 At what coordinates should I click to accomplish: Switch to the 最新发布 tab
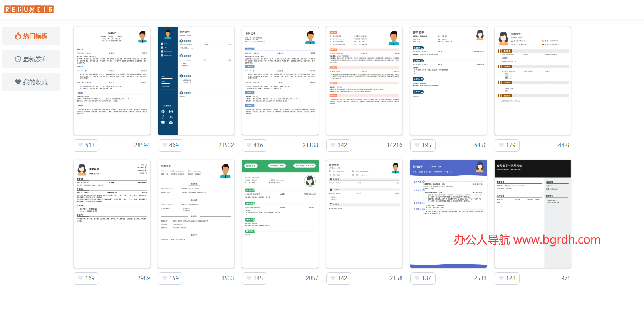coord(31,59)
